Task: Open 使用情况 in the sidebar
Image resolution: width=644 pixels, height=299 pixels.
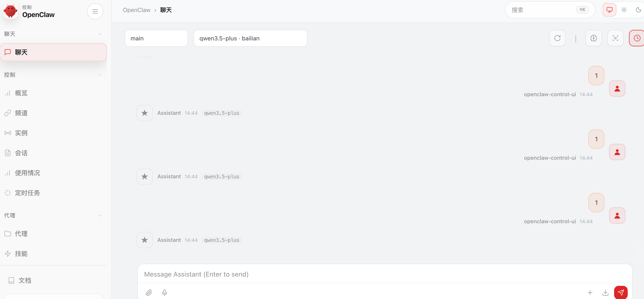Action: point(27,173)
